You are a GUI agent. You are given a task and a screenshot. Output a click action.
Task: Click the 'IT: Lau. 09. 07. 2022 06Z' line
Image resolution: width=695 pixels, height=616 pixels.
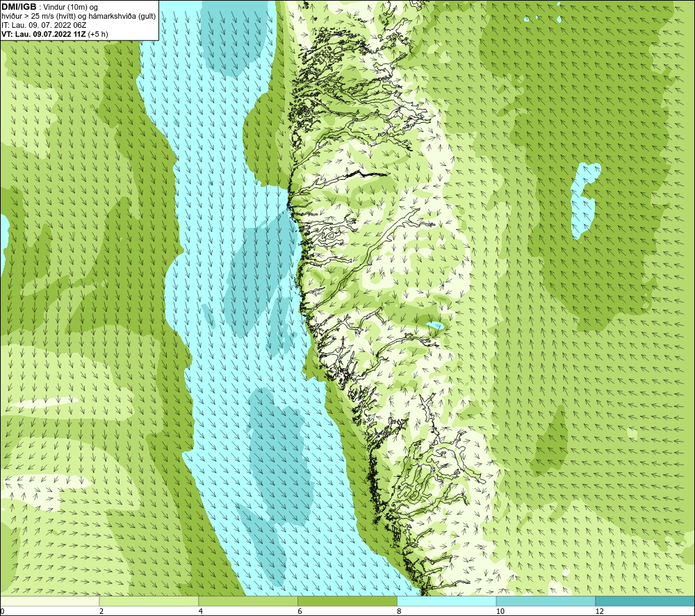(x=44, y=25)
